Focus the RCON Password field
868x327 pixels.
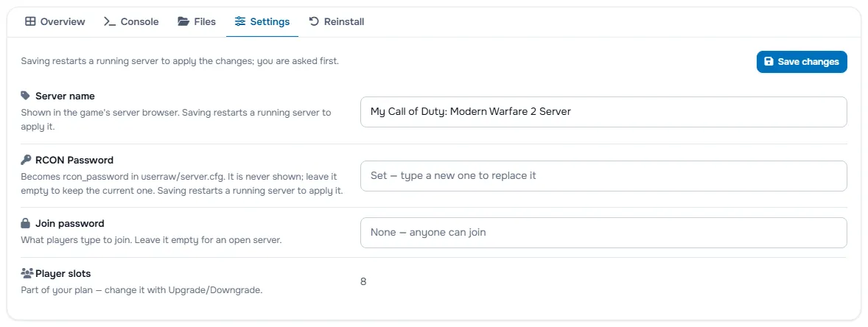click(x=603, y=176)
